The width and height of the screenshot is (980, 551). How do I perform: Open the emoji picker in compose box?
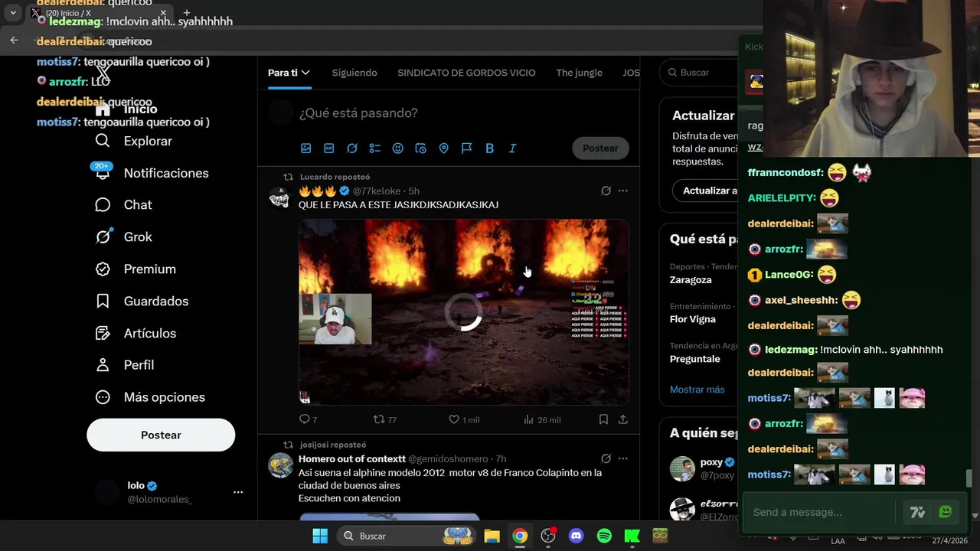(x=397, y=148)
